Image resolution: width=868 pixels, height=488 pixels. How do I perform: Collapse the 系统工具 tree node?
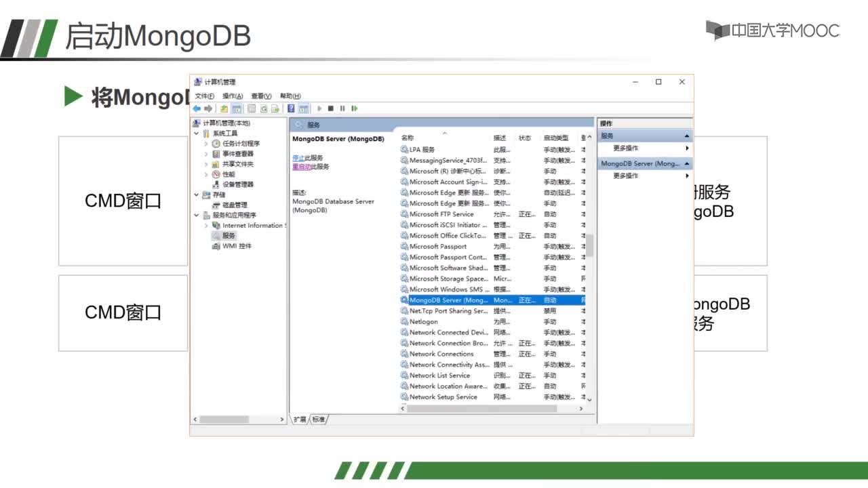click(x=197, y=134)
